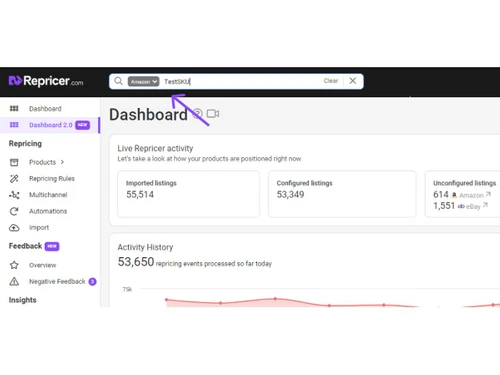Click the 53,650 repricing events count

click(x=136, y=262)
